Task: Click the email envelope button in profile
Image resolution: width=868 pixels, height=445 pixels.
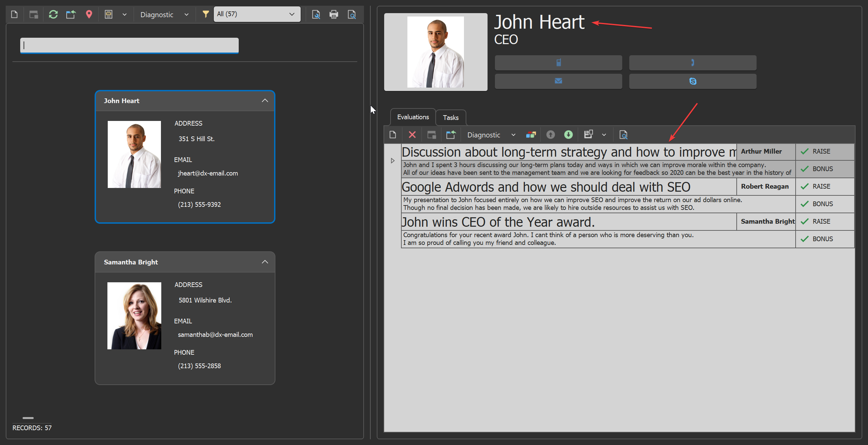Action: tap(558, 81)
